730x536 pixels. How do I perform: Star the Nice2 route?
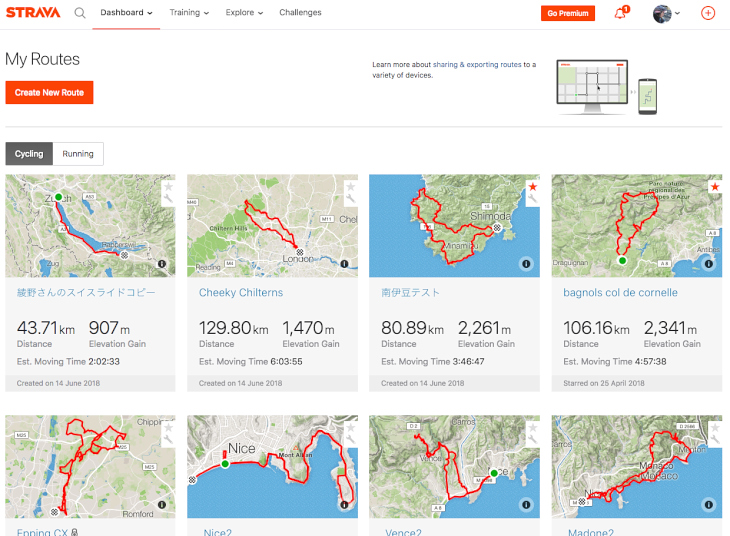click(351, 427)
